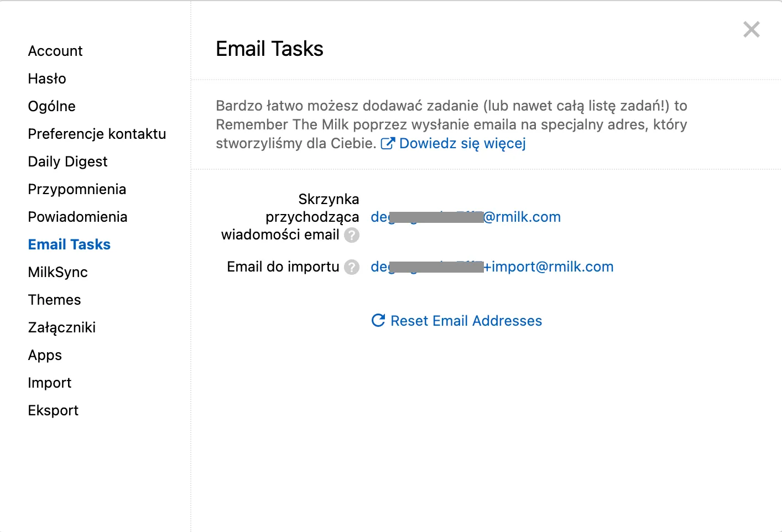The height and width of the screenshot is (532, 782).
Task: Switch to Przypomnienia settings
Action: tap(77, 189)
